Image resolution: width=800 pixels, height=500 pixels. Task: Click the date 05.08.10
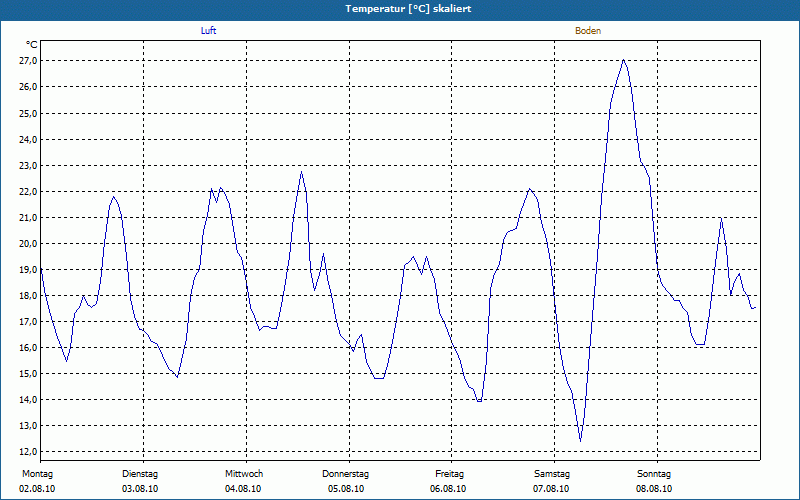click(x=346, y=489)
